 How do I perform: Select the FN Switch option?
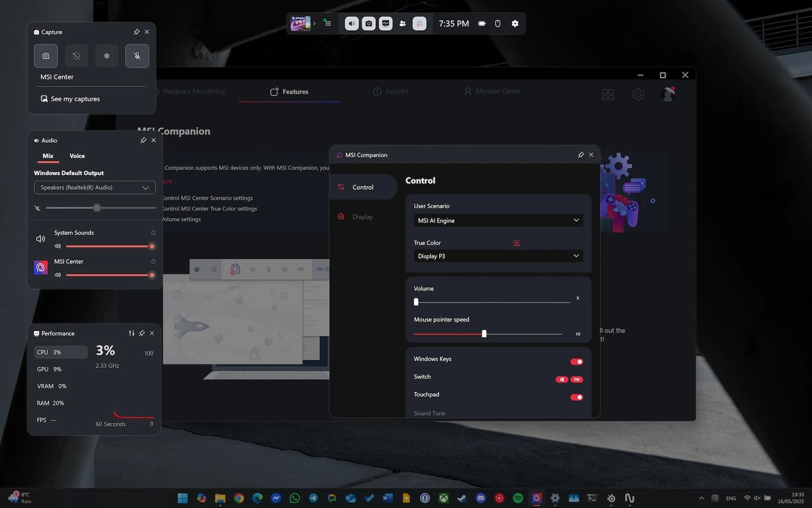point(577,379)
